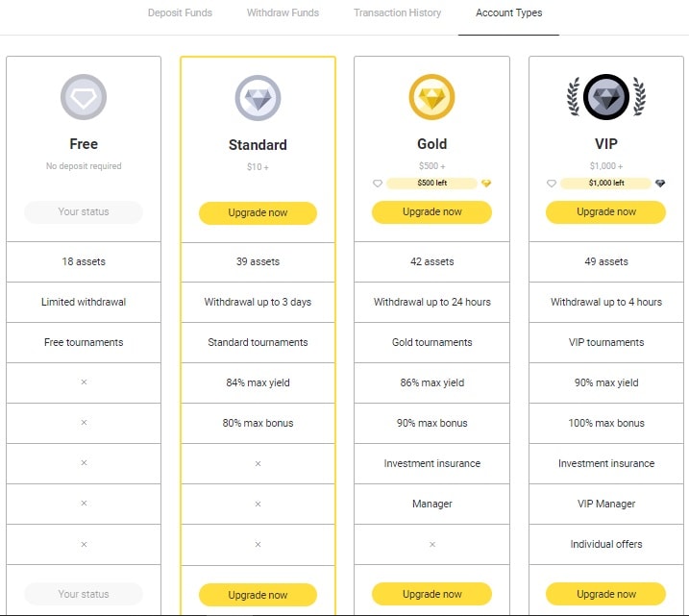The image size is (689, 616).
Task: Click bottom Upgrade now under Gold
Action: (431, 594)
